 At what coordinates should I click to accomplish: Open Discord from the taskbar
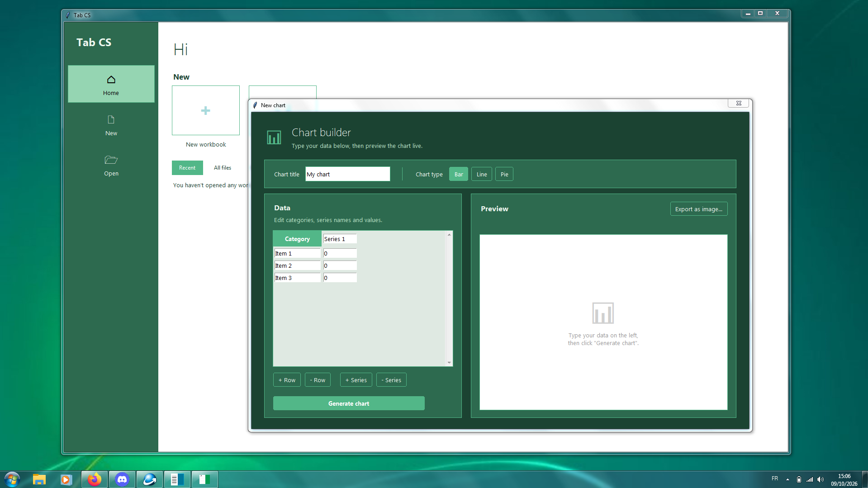[x=122, y=479]
